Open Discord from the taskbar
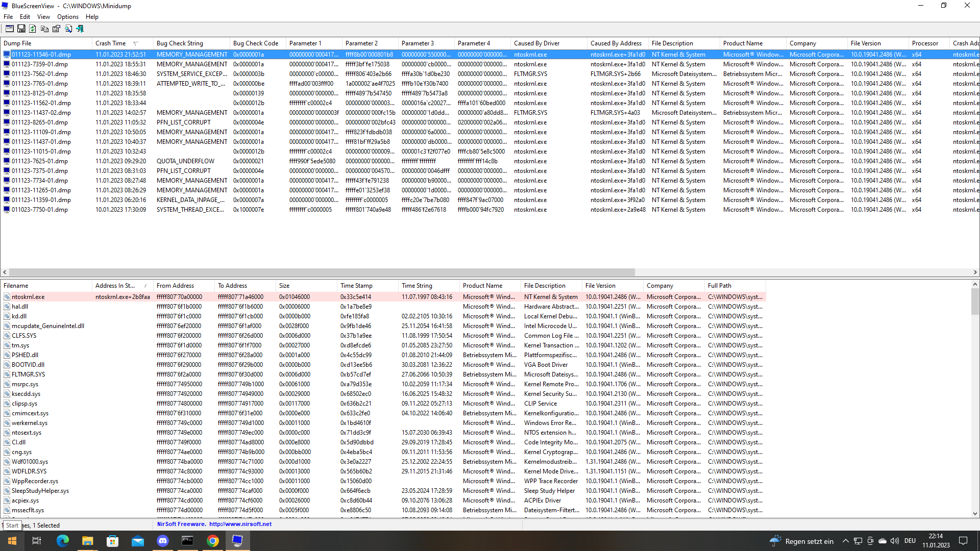The height and width of the screenshot is (551, 980). click(163, 541)
